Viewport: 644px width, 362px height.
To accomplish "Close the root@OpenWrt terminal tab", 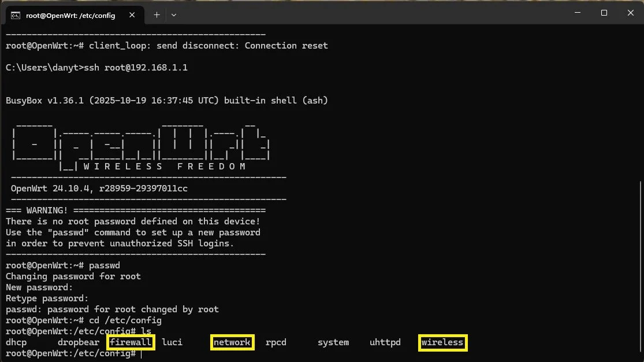I will tap(132, 15).
